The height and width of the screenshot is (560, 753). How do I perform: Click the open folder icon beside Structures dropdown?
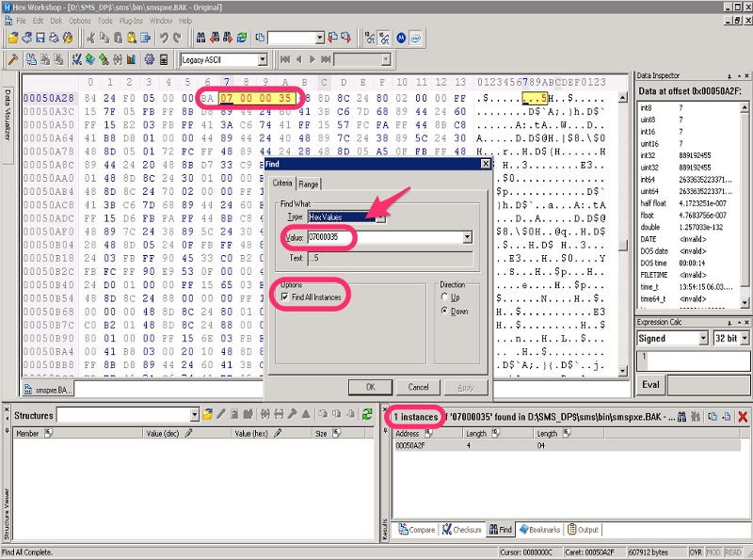point(207,414)
